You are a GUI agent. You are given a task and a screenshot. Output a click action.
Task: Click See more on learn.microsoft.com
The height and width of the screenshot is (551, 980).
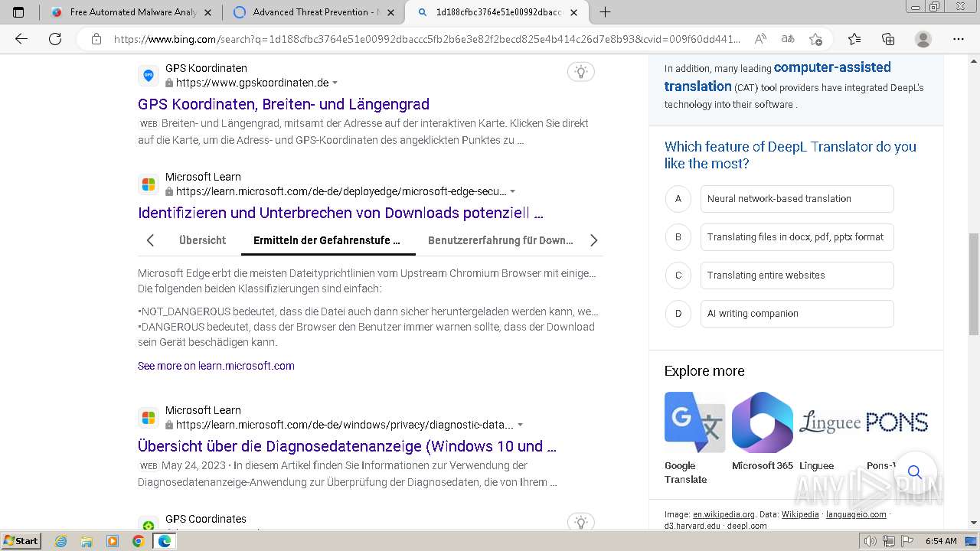[x=216, y=366]
